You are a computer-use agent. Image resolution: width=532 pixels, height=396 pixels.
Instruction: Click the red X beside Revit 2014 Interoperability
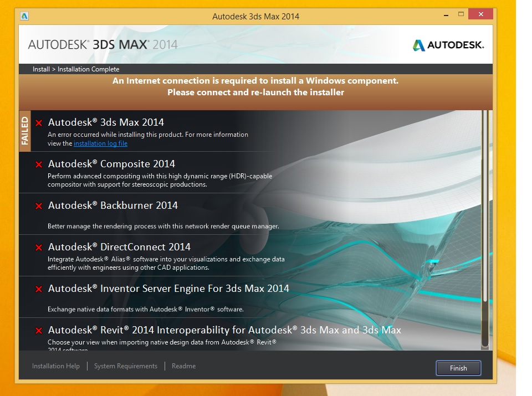coord(39,331)
